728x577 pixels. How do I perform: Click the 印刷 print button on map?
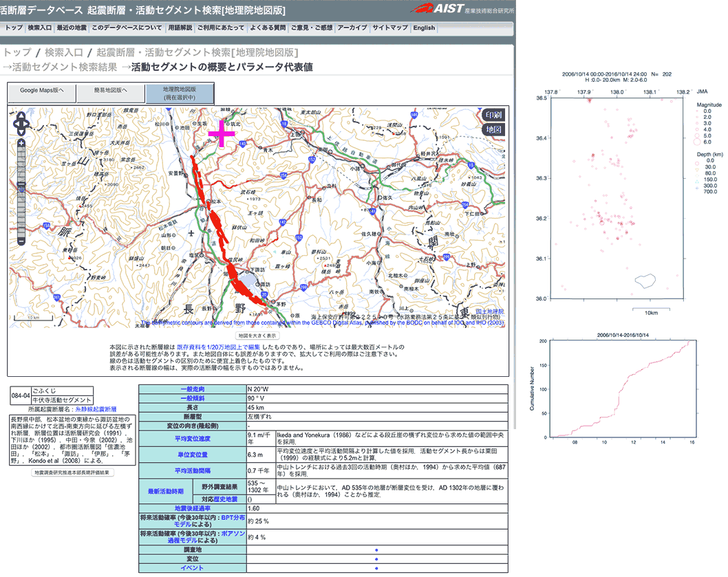(493, 115)
